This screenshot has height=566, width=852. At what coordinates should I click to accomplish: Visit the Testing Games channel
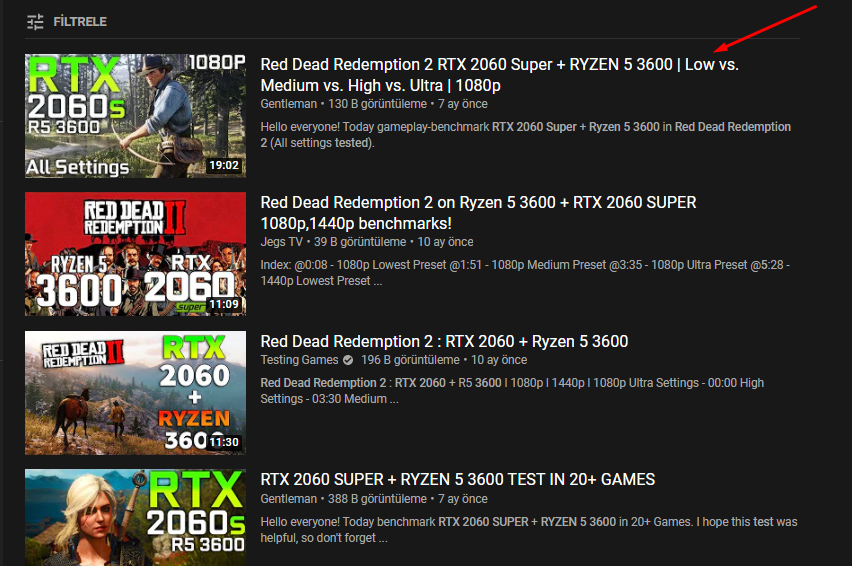(x=299, y=360)
